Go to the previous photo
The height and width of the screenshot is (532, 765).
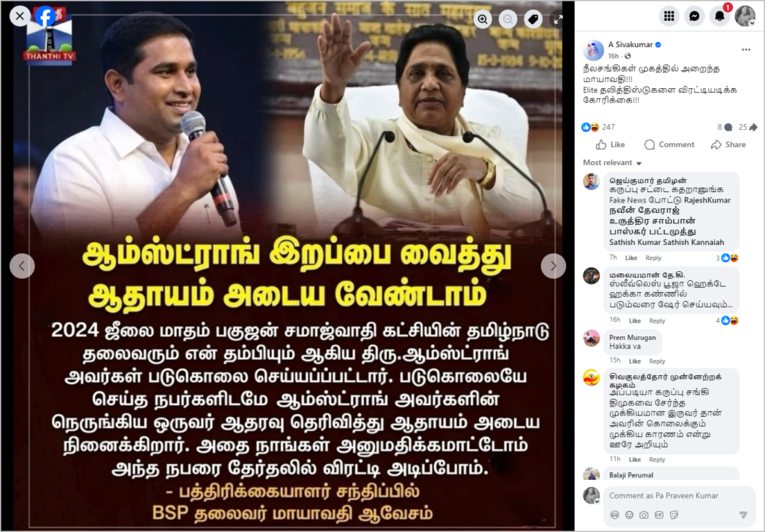(22, 266)
